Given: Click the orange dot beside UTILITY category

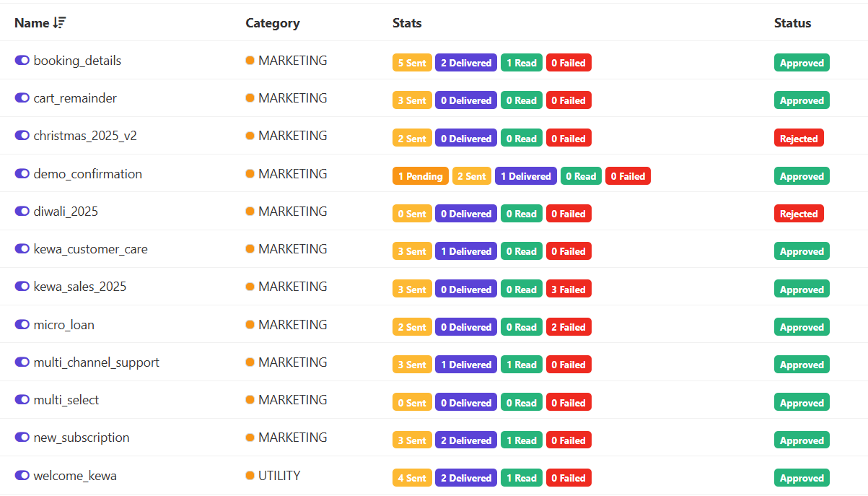Looking at the screenshot, I should [x=250, y=476].
